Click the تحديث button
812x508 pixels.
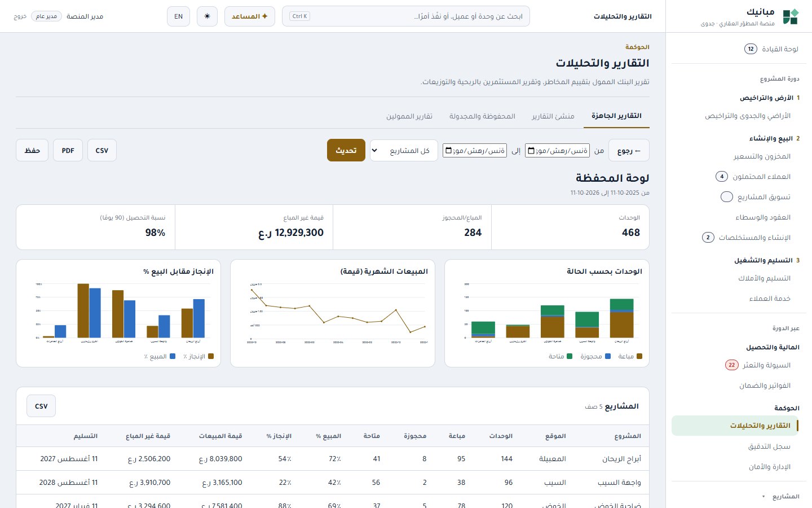(x=346, y=151)
